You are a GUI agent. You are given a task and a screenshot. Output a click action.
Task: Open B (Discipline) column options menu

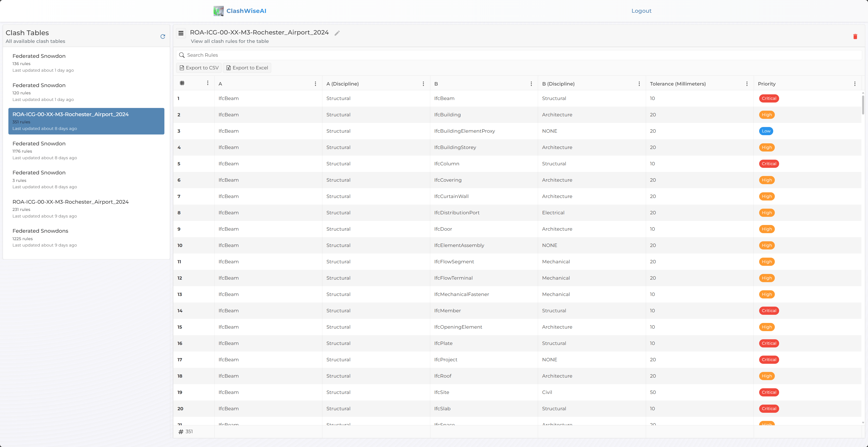point(639,84)
